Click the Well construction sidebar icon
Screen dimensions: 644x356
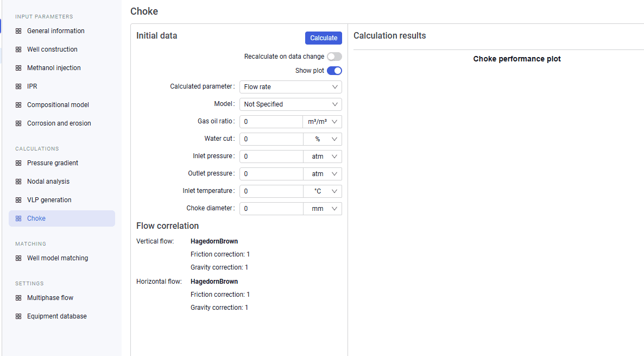(18, 50)
